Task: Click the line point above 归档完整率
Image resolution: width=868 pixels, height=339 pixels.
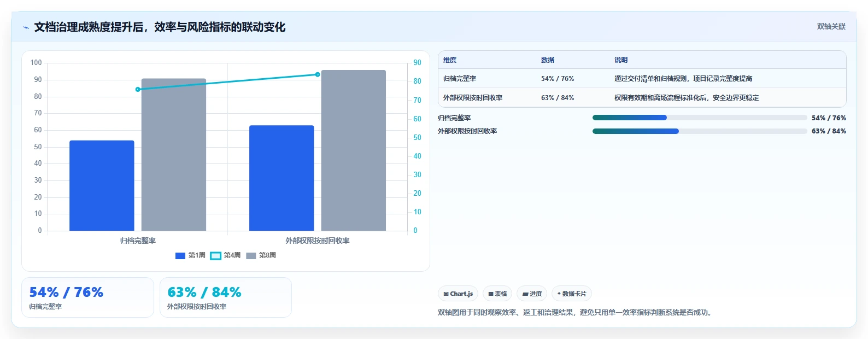Action: pos(138,89)
